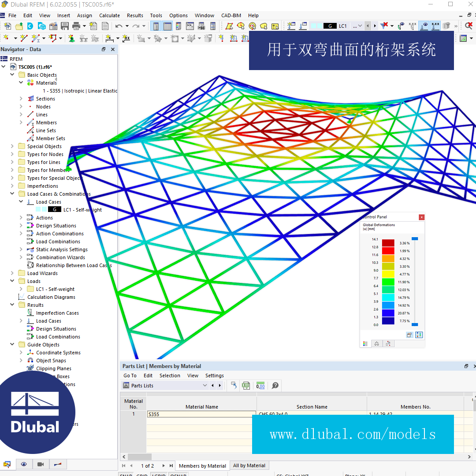Add a dimension with the dimension tool

[x=109, y=38]
